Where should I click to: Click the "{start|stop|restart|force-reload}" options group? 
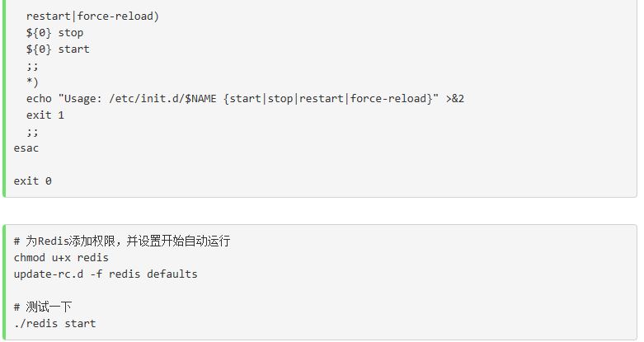coord(331,99)
